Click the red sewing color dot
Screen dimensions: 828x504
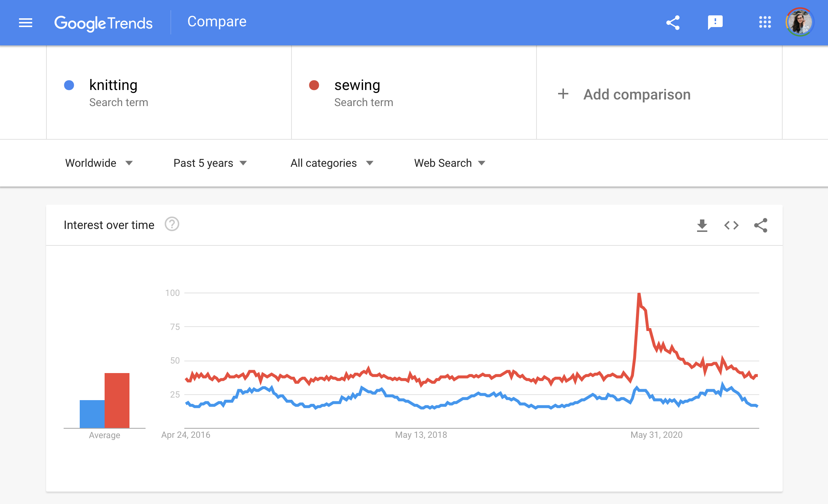click(314, 85)
